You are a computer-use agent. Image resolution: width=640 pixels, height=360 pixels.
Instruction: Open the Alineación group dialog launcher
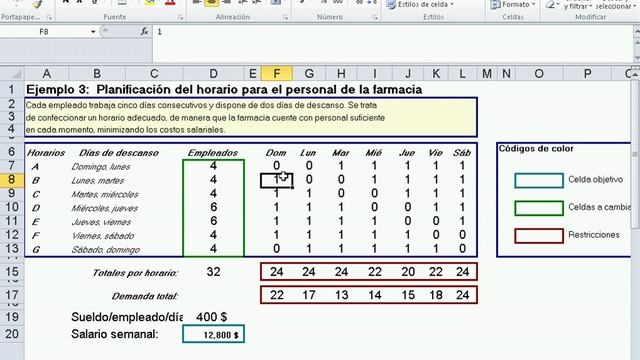(x=285, y=18)
